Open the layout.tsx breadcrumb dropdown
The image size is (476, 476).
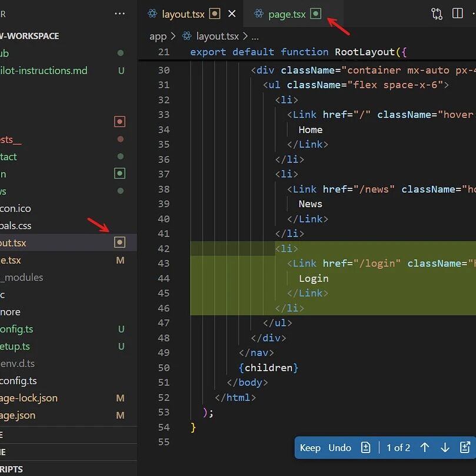pos(217,36)
